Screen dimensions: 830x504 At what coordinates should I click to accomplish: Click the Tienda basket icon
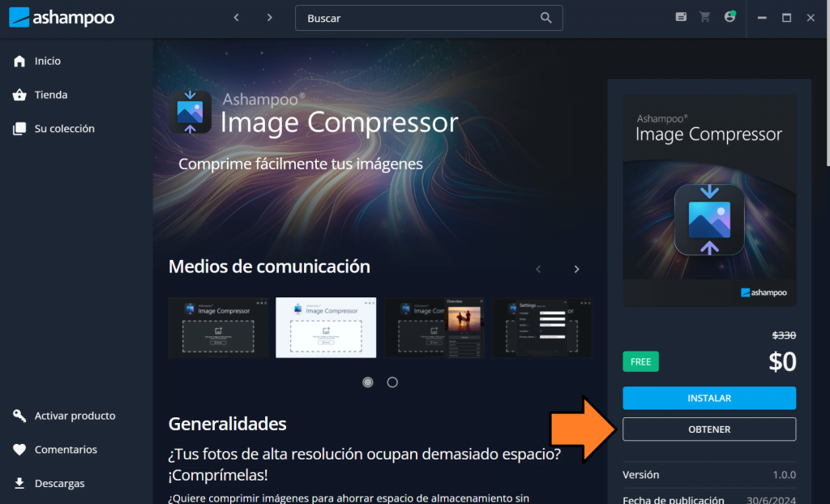click(x=19, y=95)
